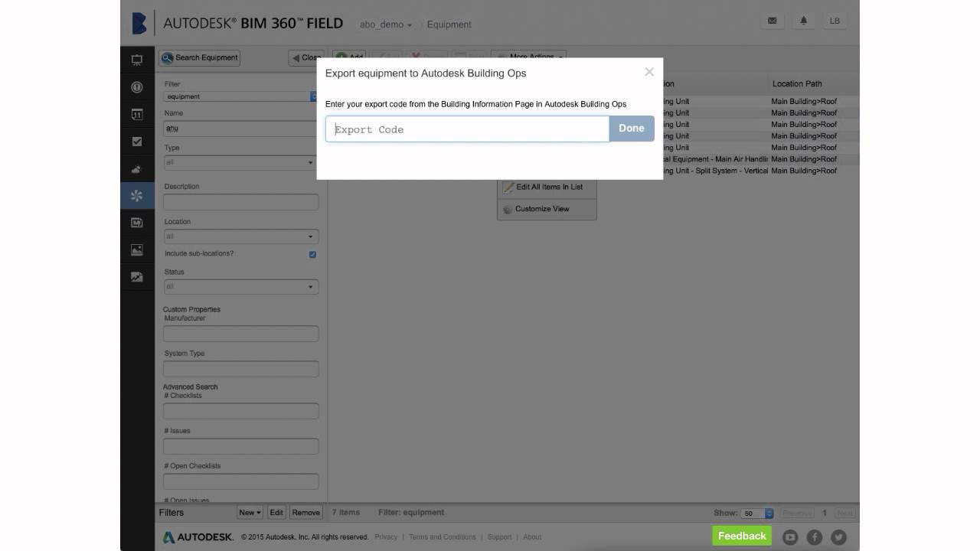
Task: Open the Terms and Conditions link
Action: pos(443,537)
